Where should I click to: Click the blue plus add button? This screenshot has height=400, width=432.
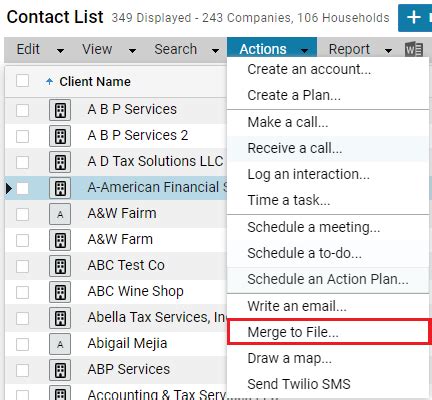click(415, 18)
